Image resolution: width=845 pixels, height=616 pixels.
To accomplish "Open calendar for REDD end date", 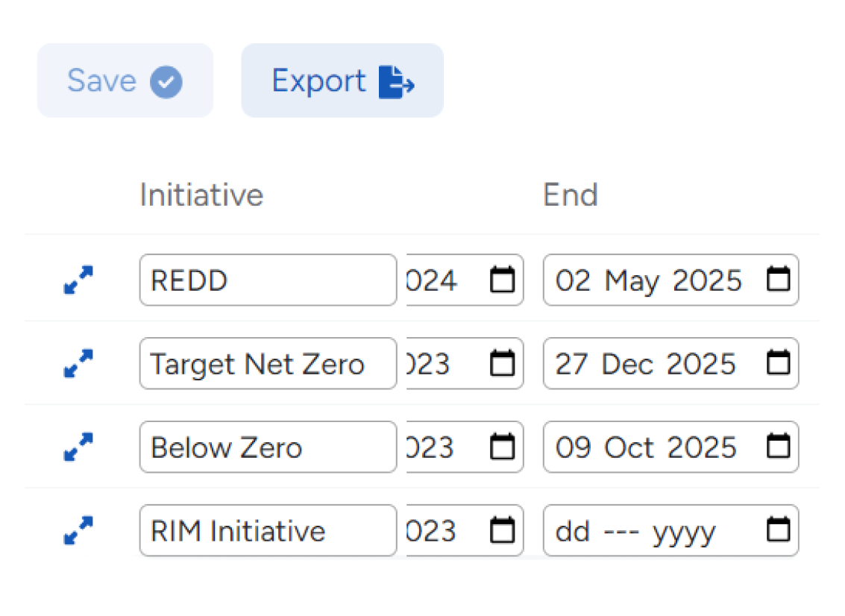I will 779,280.
